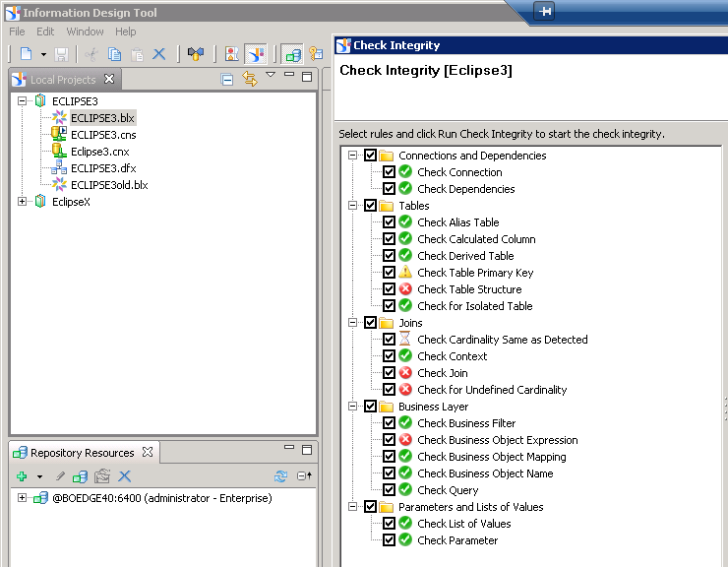Image resolution: width=728 pixels, height=567 pixels.
Task: Open the Edit menu
Action: coord(45,31)
